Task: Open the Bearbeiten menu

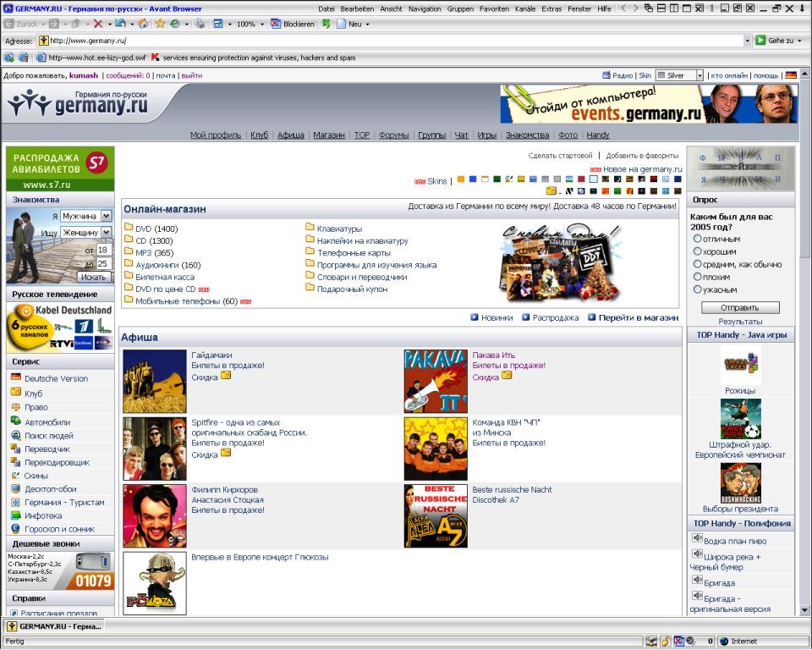Action: coord(357,8)
